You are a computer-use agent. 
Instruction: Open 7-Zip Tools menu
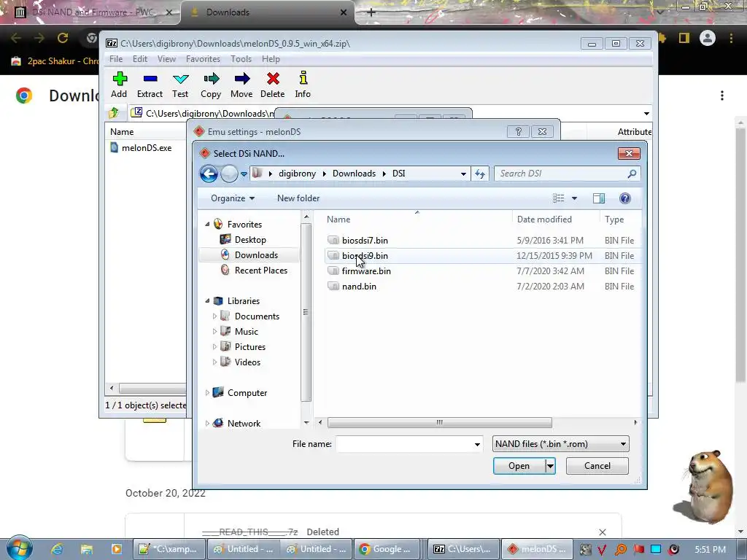tap(241, 59)
